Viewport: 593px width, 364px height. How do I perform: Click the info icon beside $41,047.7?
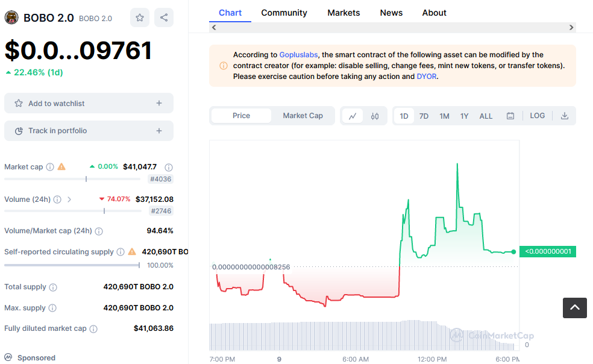(169, 168)
